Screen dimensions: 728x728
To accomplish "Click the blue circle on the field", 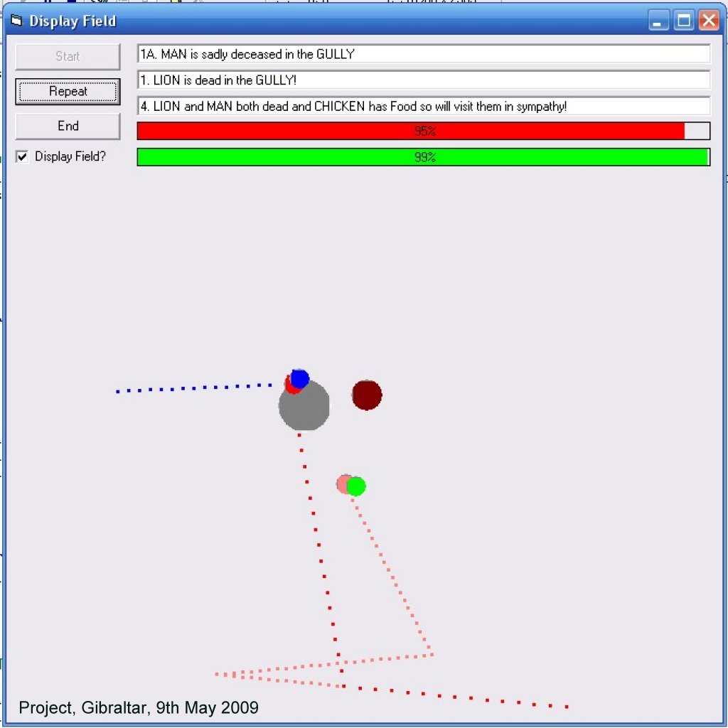I will pyautogui.click(x=300, y=379).
